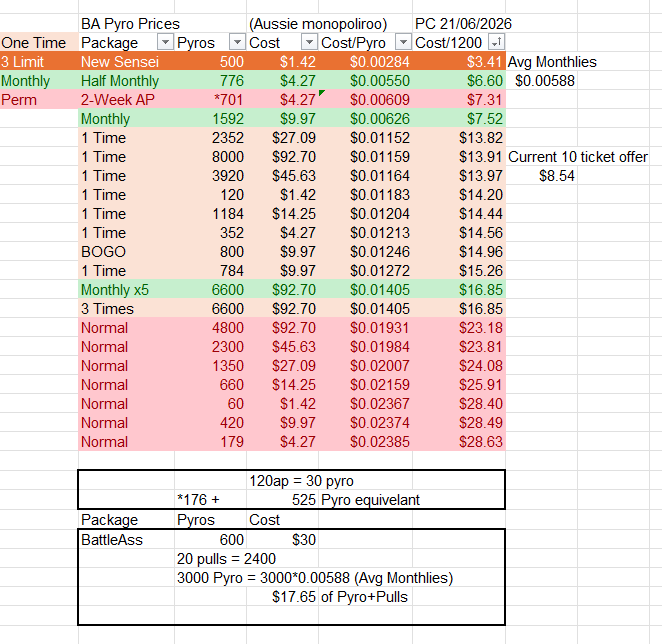Select the '$28.63' cost/1200 cell
The image size is (662, 644).
[459, 442]
